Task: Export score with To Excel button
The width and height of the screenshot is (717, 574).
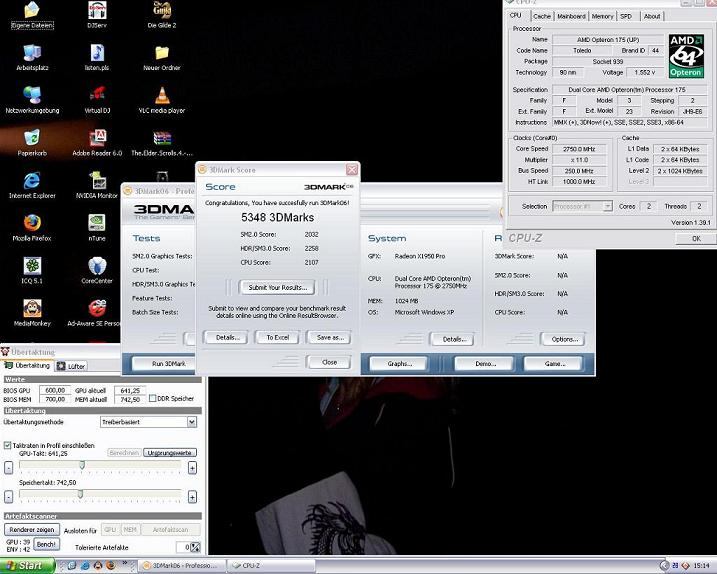Action: tap(278, 338)
